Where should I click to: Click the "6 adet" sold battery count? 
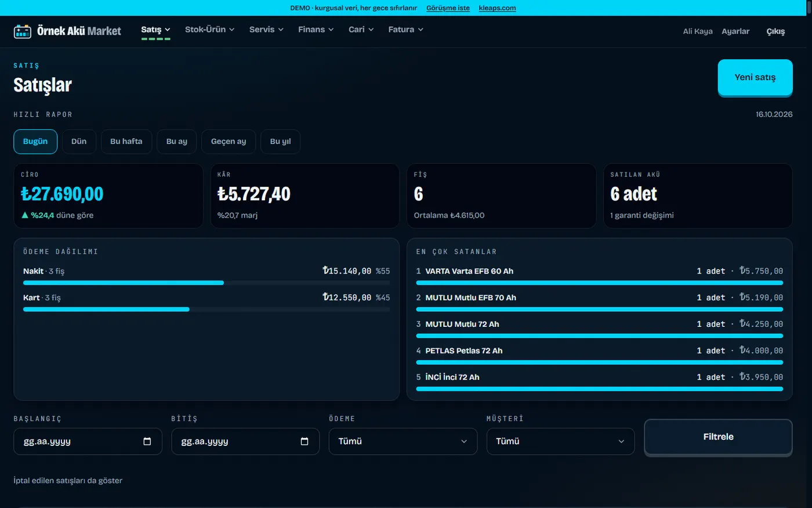pos(634,194)
